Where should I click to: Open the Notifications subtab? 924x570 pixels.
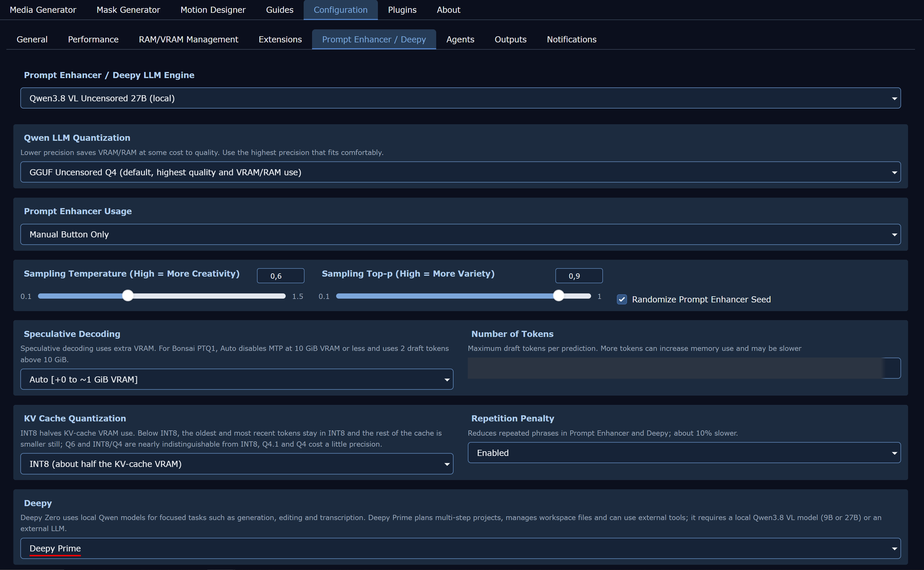pyautogui.click(x=571, y=39)
